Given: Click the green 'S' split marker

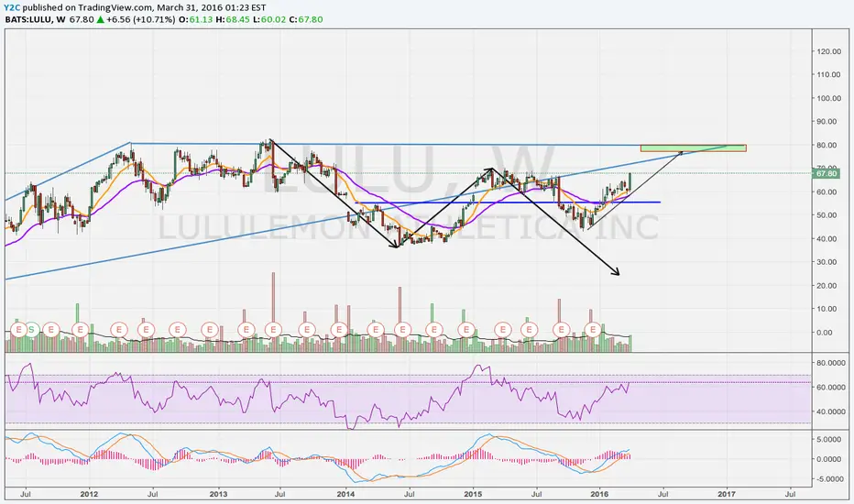Looking at the screenshot, I should tap(31, 329).
